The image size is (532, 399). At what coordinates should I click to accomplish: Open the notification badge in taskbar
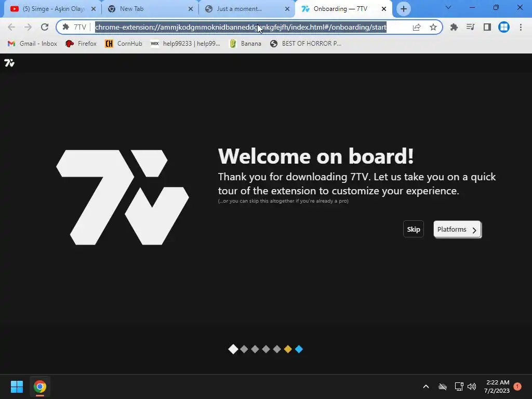(x=517, y=387)
